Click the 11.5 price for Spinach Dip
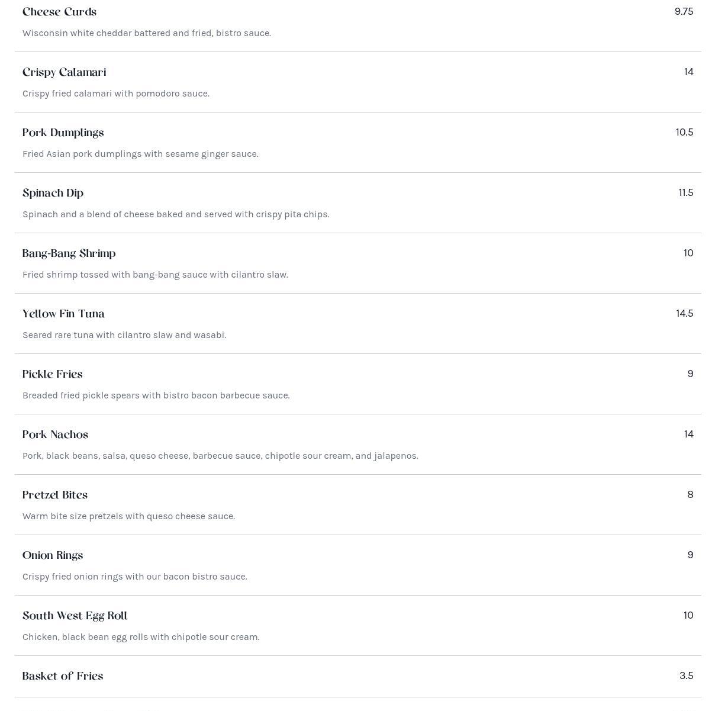Image resolution: width=728 pixels, height=711 pixels. (685, 193)
